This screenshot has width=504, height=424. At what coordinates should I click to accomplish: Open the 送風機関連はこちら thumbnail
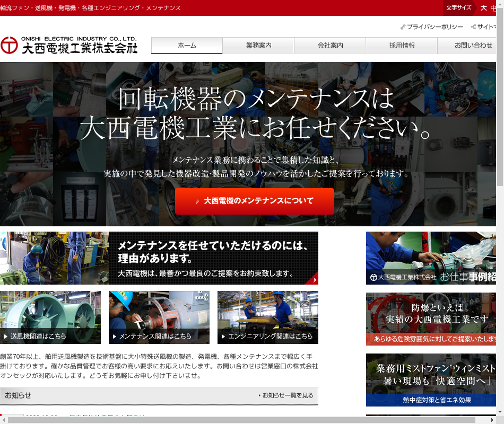50,317
